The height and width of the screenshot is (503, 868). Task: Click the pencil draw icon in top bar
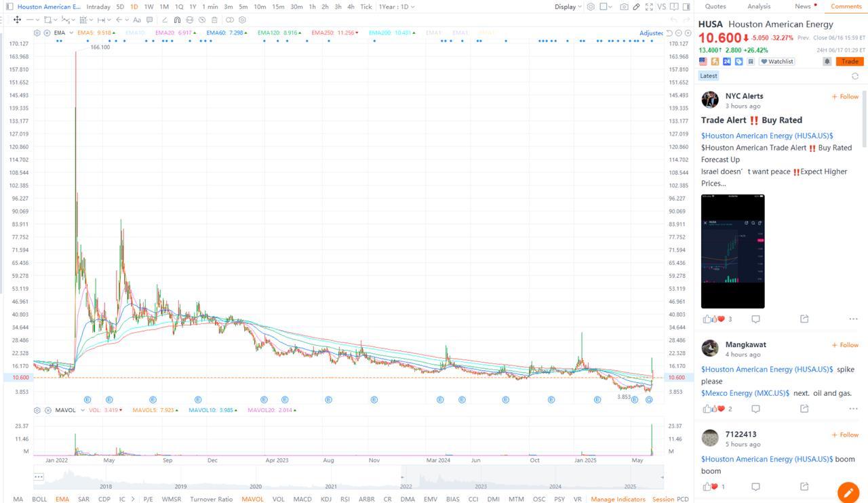point(636,7)
